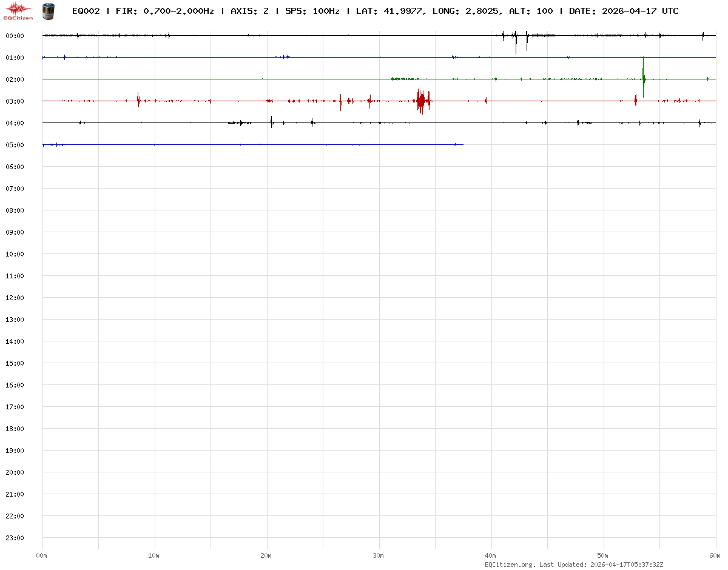This screenshot has width=728, height=570.
Task: Click the FIR: 0.700-2.000Hz filter text
Action: pos(165,11)
